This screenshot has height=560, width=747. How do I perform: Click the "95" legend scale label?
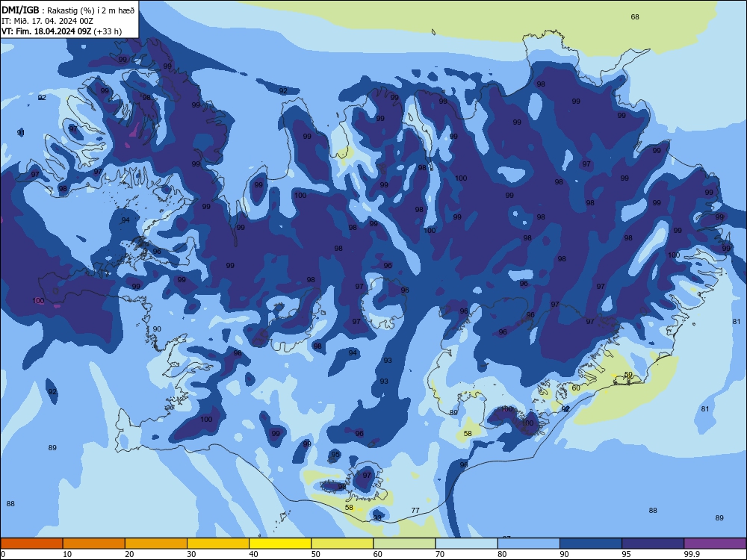(x=626, y=554)
